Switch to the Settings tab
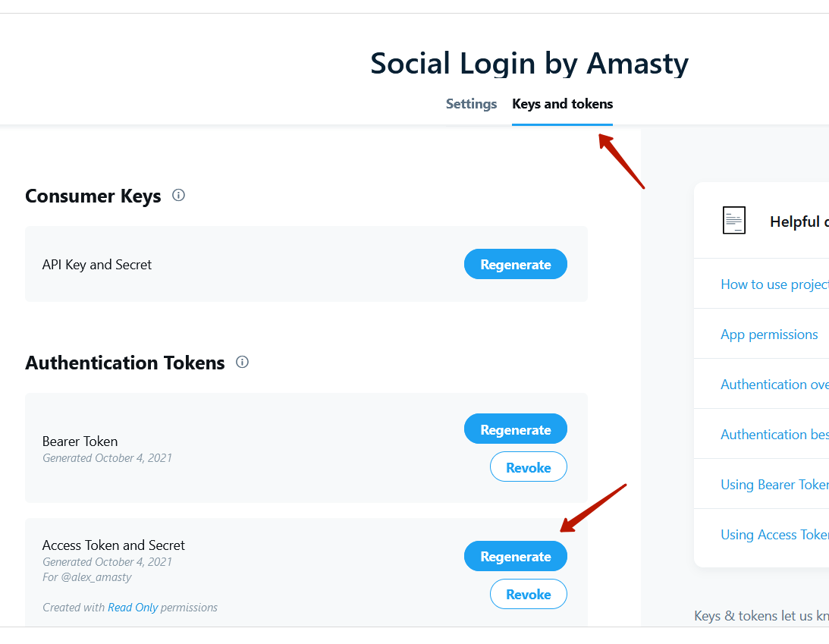Viewport: 829px width, 644px height. coord(471,104)
